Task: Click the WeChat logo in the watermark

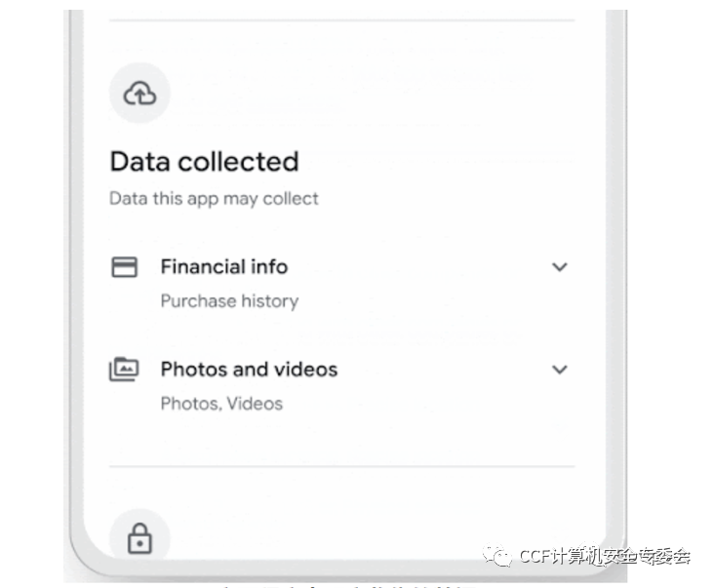Action: [x=497, y=555]
